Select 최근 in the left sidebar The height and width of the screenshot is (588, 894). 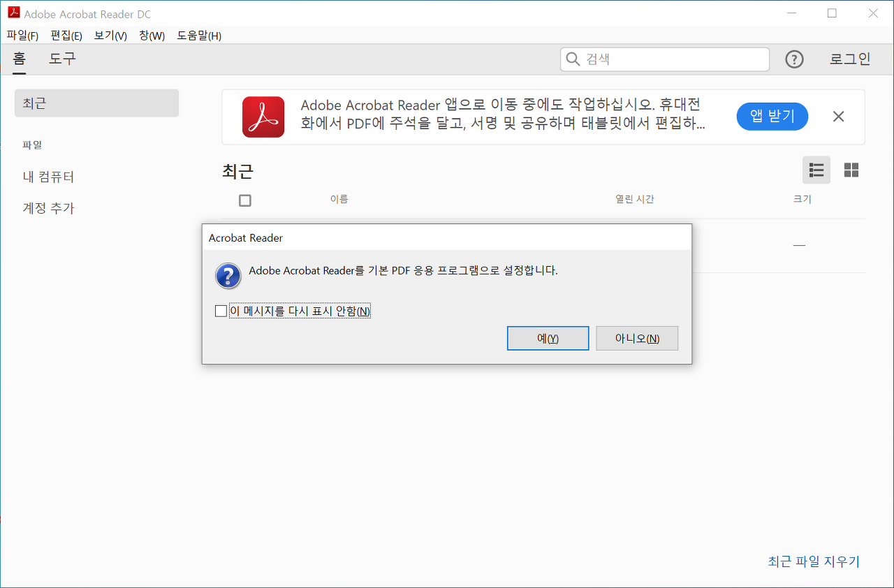pyautogui.click(x=96, y=103)
